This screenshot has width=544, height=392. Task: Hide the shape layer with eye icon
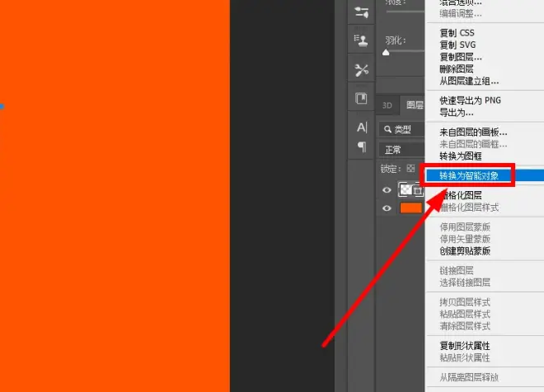[x=387, y=190]
